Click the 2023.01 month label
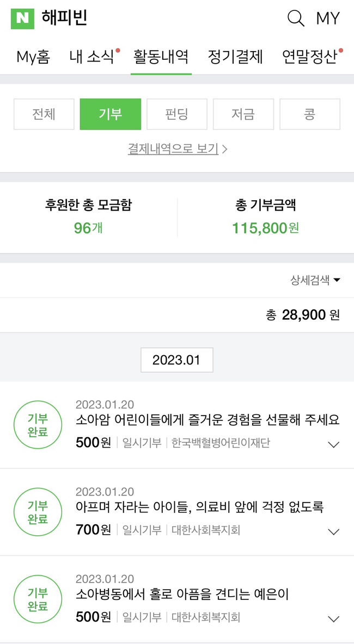This screenshot has height=644, width=354. (176, 360)
